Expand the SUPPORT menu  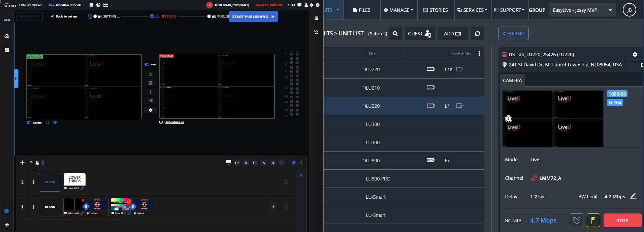click(509, 10)
